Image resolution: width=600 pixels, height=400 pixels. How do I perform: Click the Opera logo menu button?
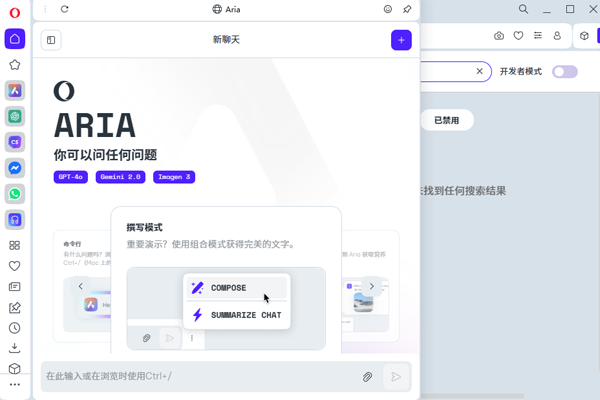(x=14, y=10)
